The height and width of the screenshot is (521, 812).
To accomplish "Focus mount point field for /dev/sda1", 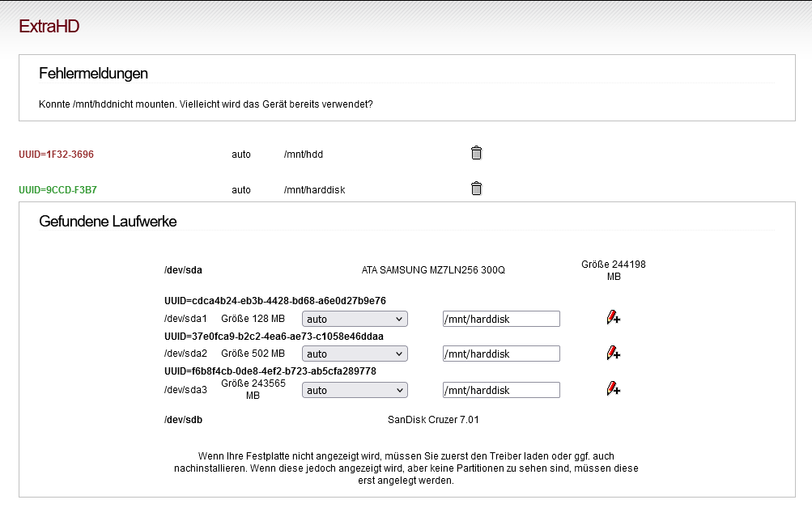I will (x=501, y=319).
